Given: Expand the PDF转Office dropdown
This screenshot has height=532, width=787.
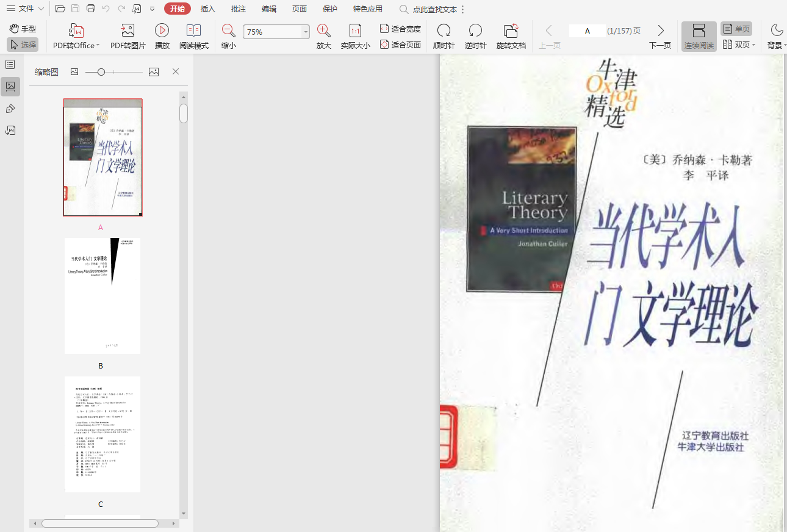Looking at the screenshot, I should coord(98,46).
